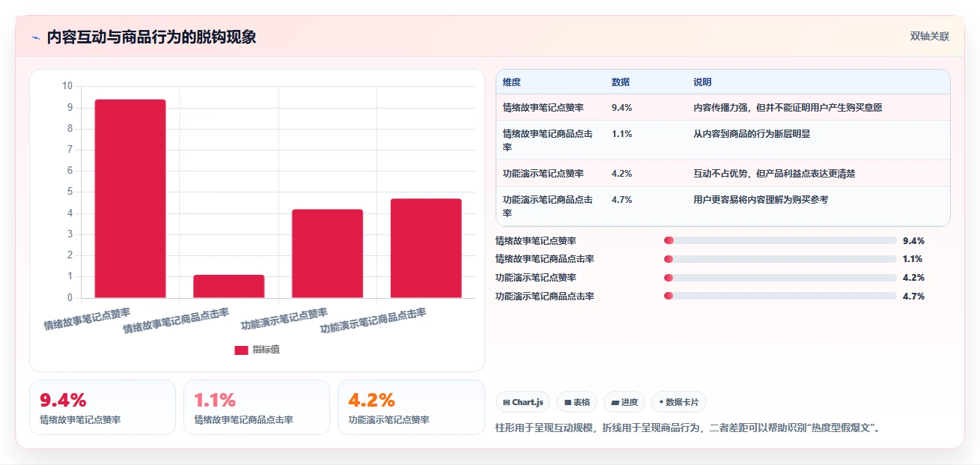
Task: Click the 4.2% cell in the table
Action: [622, 173]
